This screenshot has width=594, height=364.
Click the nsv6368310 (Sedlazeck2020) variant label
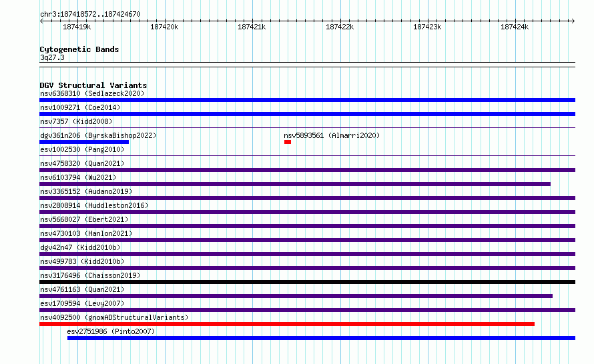tap(92, 93)
